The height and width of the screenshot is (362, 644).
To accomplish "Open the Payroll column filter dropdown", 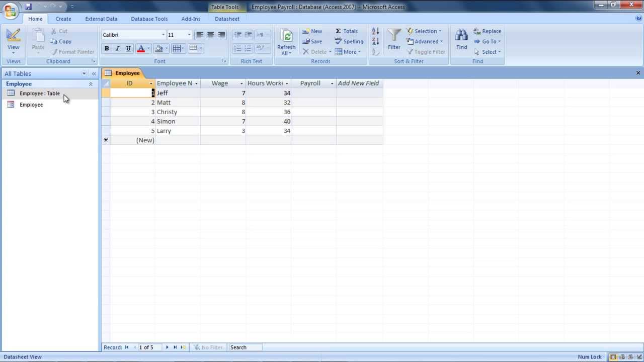I will coord(332,83).
